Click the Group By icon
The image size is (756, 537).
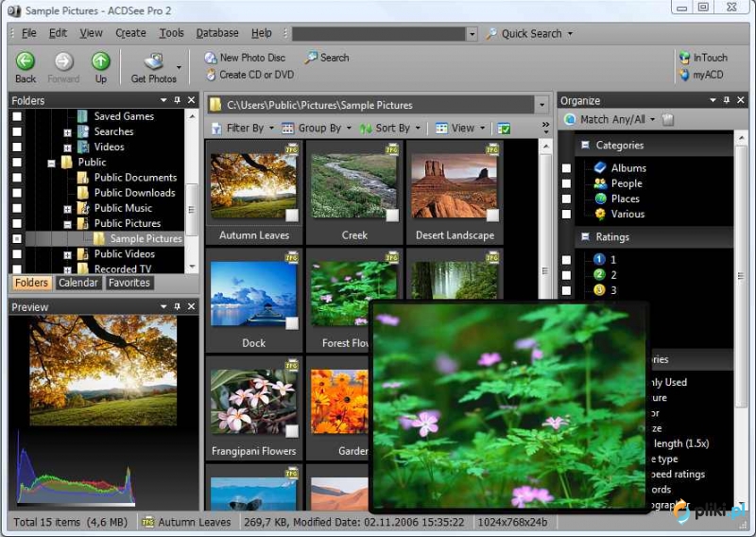click(288, 129)
